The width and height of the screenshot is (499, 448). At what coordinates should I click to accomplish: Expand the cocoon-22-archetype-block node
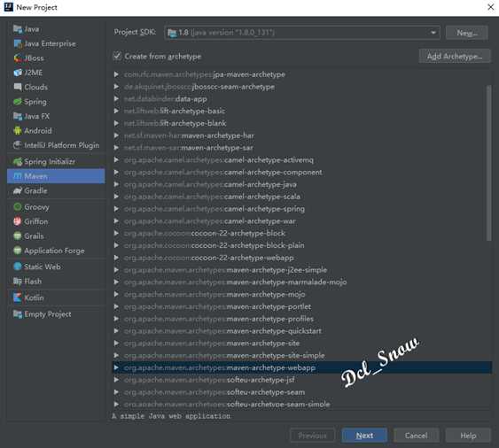pos(116,233)
